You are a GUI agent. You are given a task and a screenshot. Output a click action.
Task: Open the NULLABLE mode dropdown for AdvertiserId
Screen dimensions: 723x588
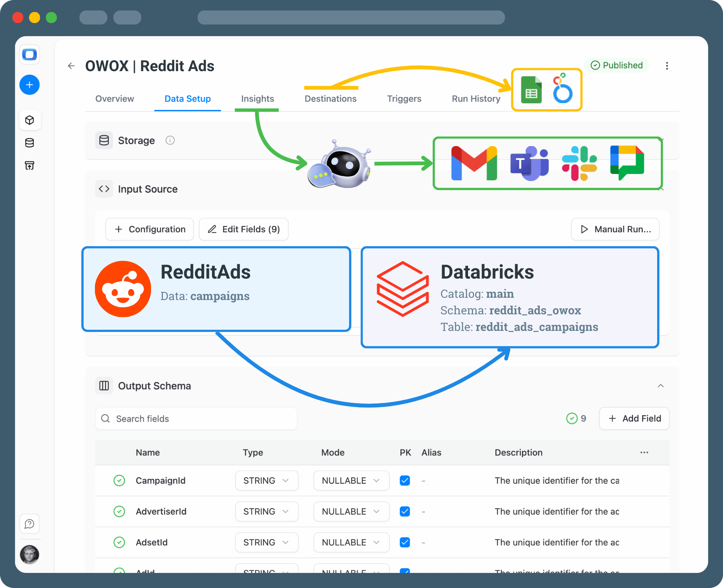(x=351, y=511)
